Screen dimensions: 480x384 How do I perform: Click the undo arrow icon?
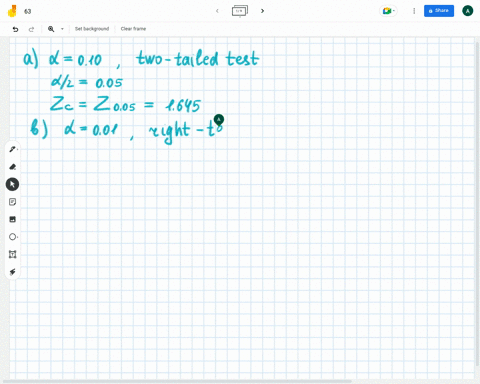pos(15,29)
